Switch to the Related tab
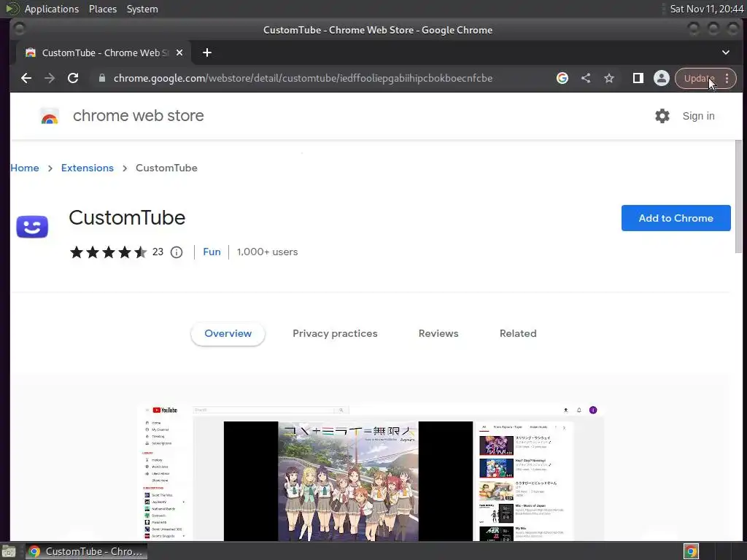The image size is (747, 560). click(x=518, y=334)
